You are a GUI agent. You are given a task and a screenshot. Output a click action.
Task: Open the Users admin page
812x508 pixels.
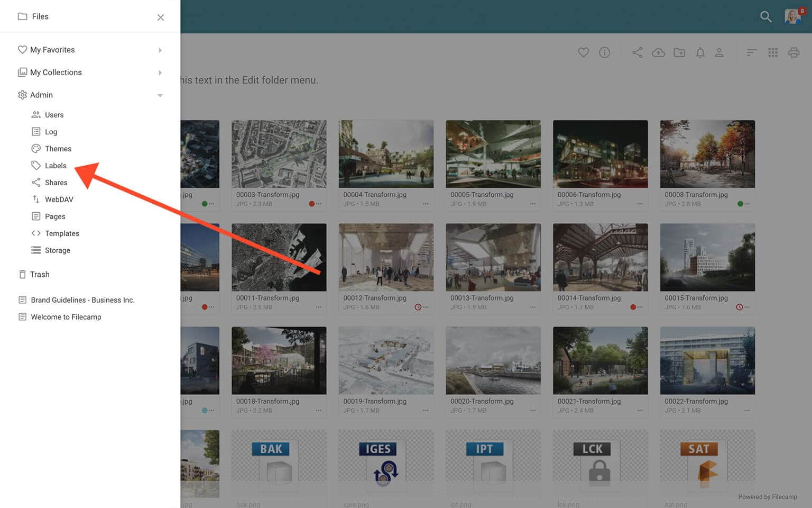pos(54,115)
